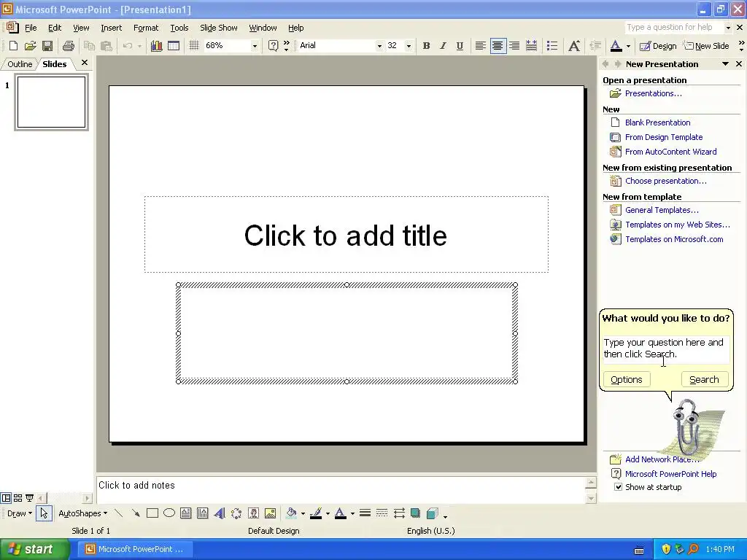Click the Bullets list icon
This screenshot has height=560, width=747.
click(x=552, y=46)
